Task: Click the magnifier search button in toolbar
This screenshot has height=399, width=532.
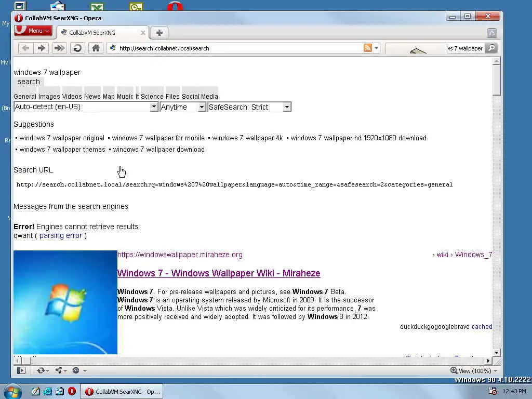Action: click(491, 48)
